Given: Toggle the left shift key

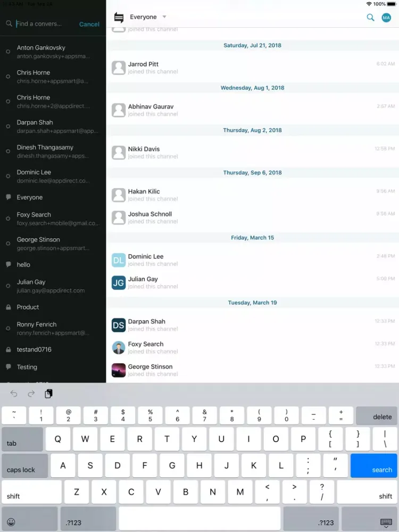Looking at the screenshot, I should click(31, 492).
